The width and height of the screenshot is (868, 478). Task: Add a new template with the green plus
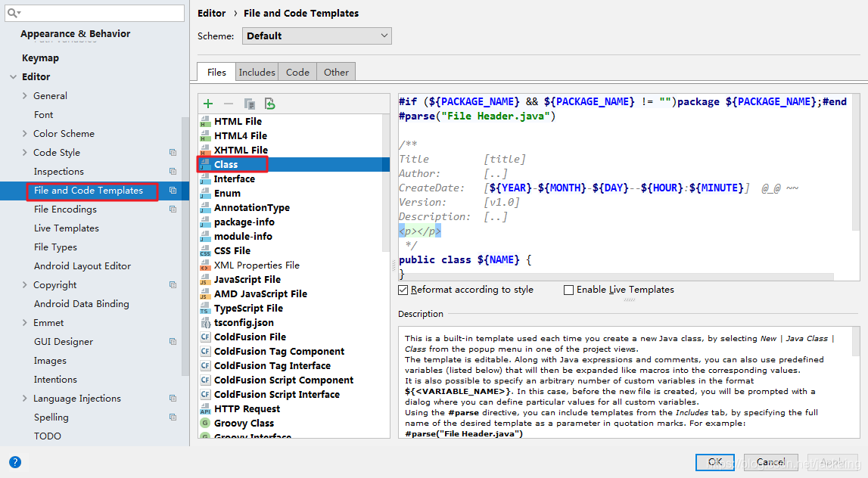[208, 104]
